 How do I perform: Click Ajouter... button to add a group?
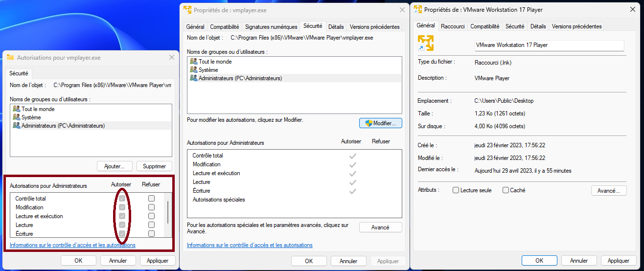[115, 166]
